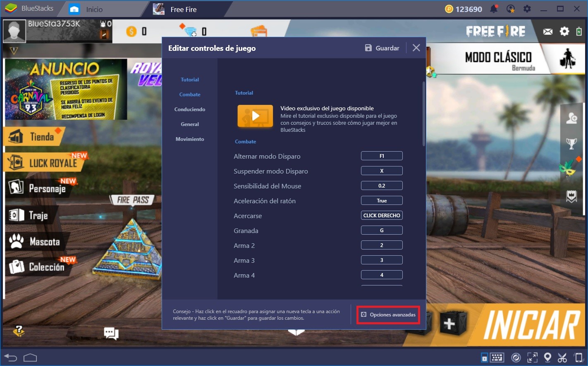588x366 pixels.
Task: Open Opciones avanzadas
Action: [388, 315]
